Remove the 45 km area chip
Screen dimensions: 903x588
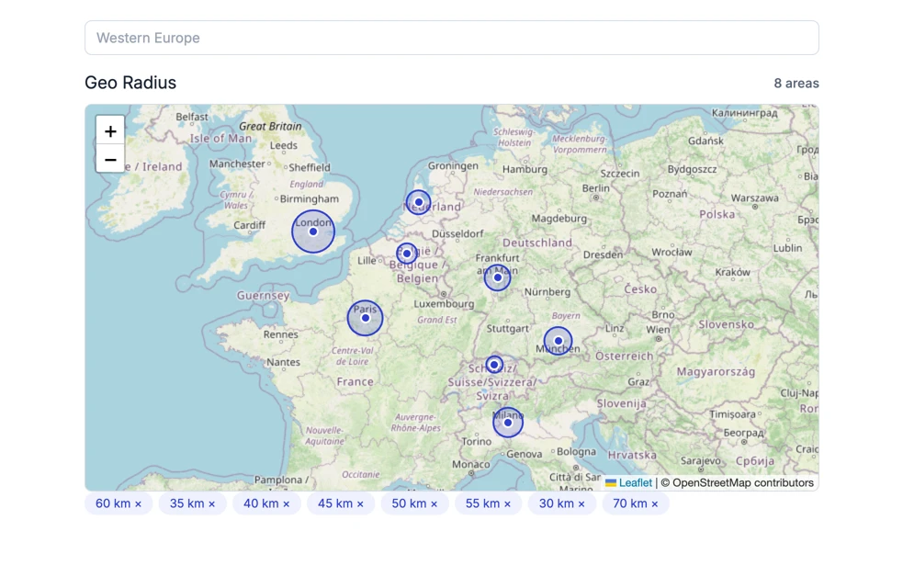[x=360, y=503]
